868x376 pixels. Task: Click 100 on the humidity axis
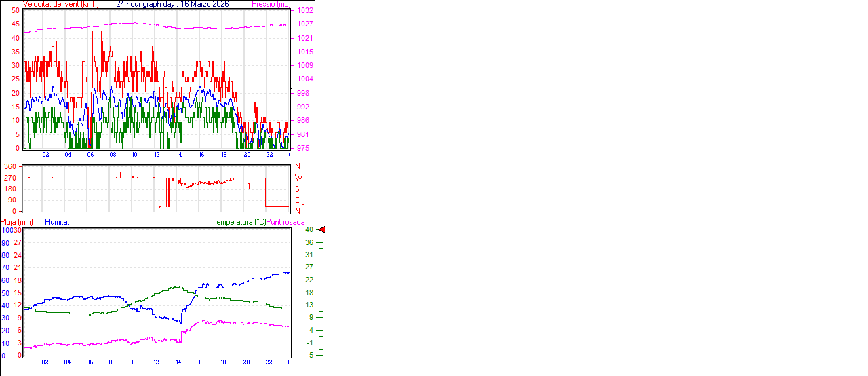7,230
